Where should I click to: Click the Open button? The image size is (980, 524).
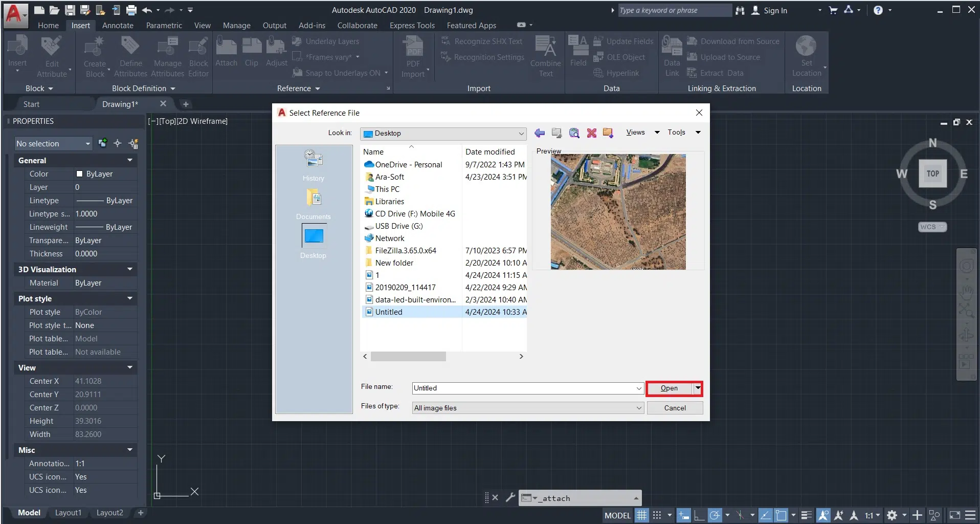pyautogui.click(x=669, y=388)
